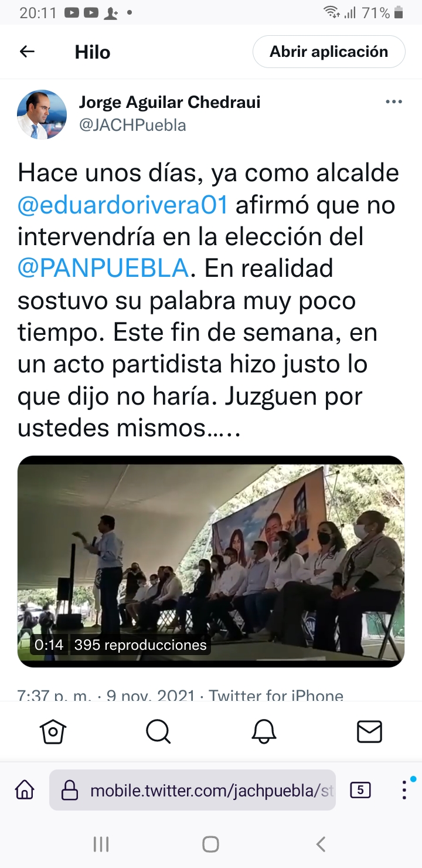Focus the mobile.twitter.com address bar
Viewport: 422px width, 868px height.
(192, 791)
